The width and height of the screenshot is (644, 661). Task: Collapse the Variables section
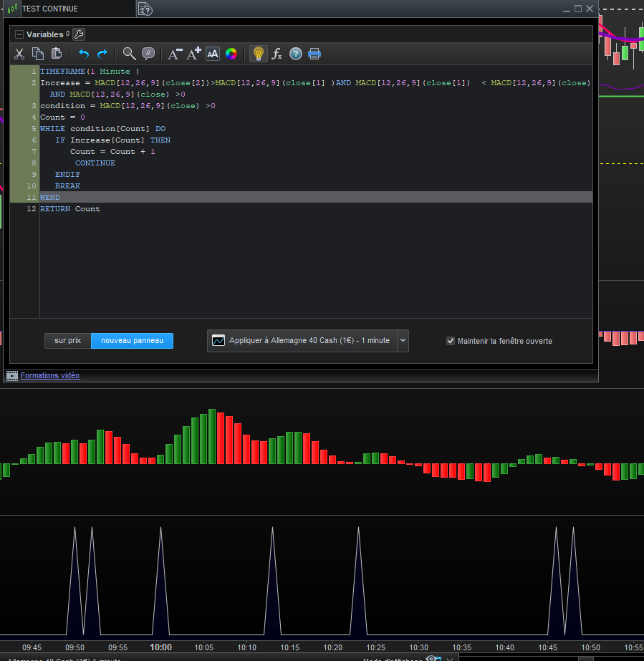[19, 34]
